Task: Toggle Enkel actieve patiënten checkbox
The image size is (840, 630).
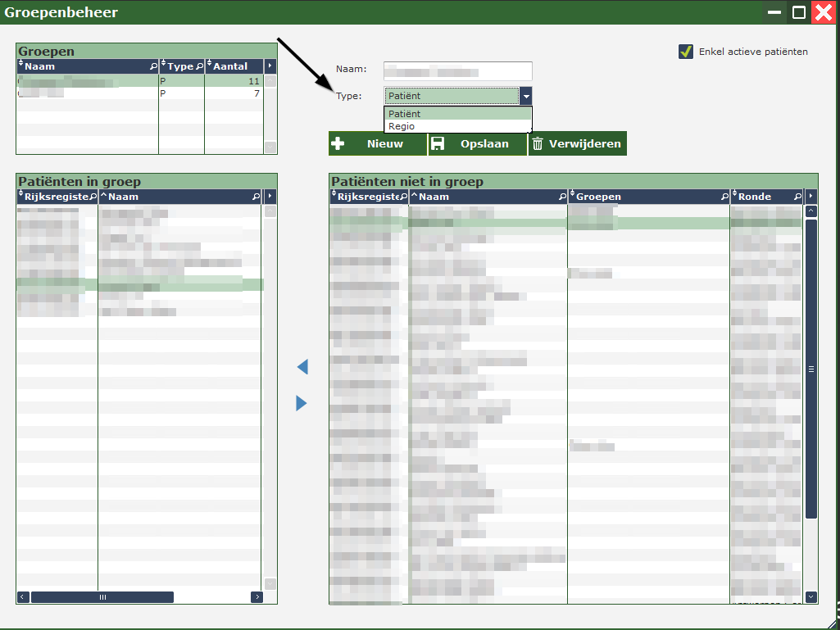Action: pyautogui.click(x=686, y=52)
